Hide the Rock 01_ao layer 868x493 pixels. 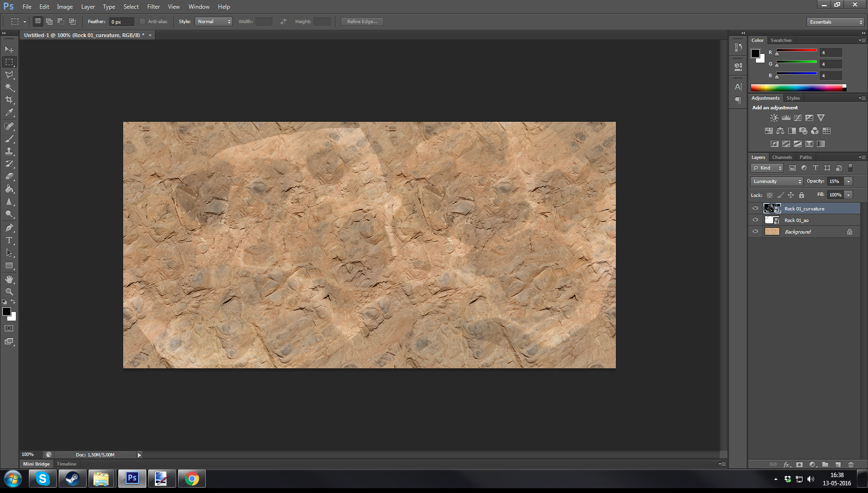755,220
